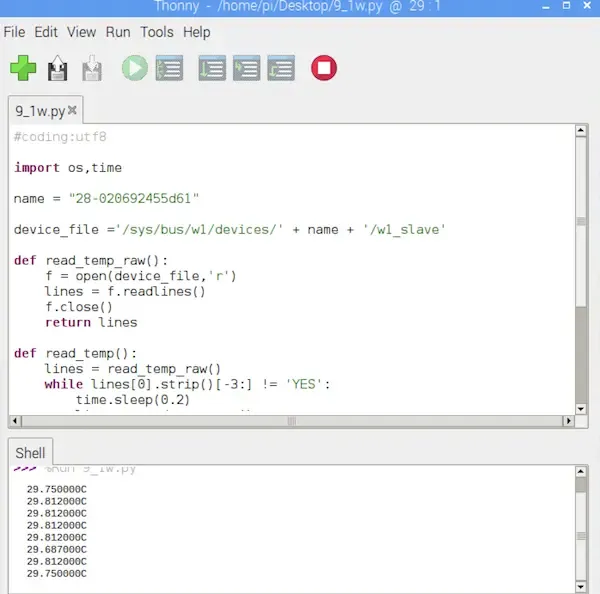The height and width of the screenshot is (594, 600).
Task: Maximize the Thonny window
Action: click(566, 6)
